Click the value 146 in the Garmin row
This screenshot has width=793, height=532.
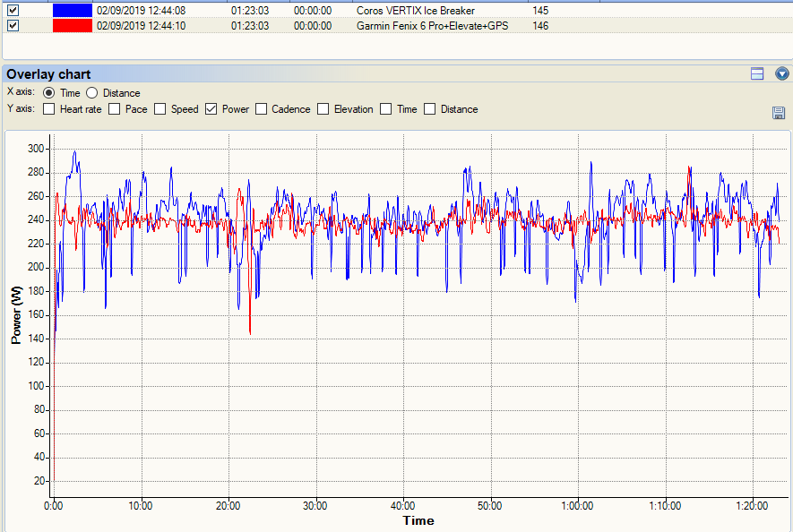click(x=540, y=26)
